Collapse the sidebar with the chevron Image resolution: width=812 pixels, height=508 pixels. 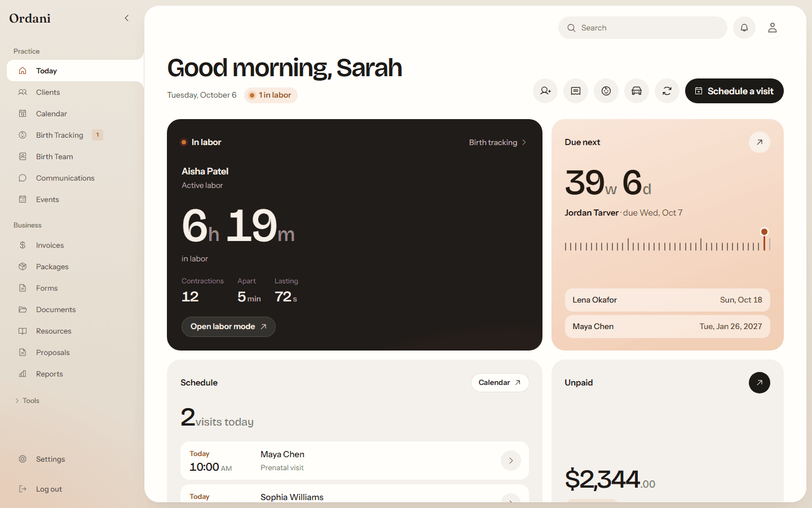(x=126, y=18)
